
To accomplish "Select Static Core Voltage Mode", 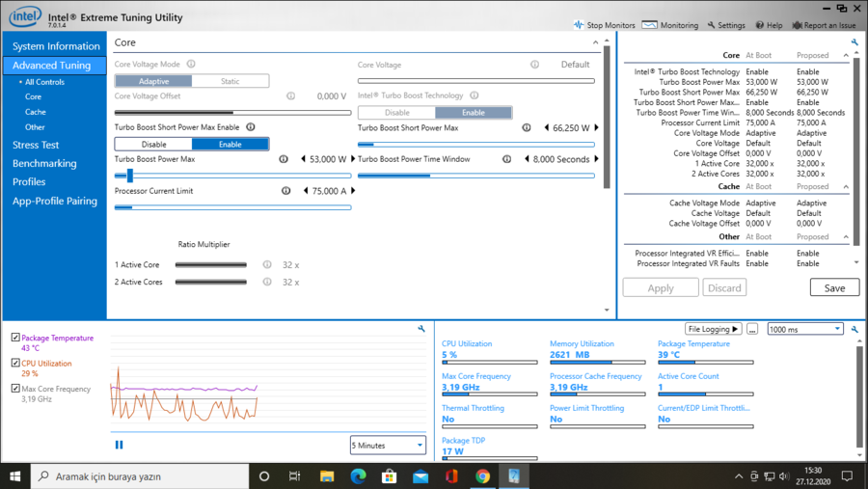I will pyautogui.click(x=231, y=81).
